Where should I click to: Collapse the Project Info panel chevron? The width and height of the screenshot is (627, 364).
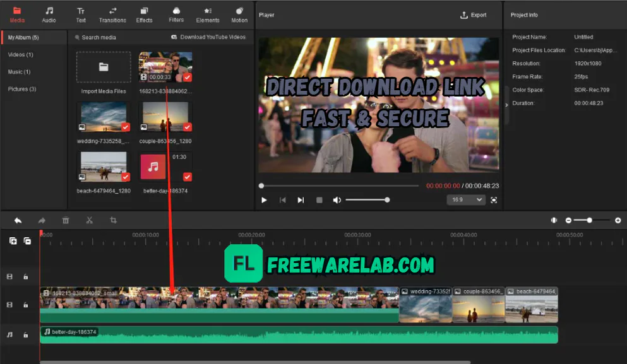[x=506, y=106]
